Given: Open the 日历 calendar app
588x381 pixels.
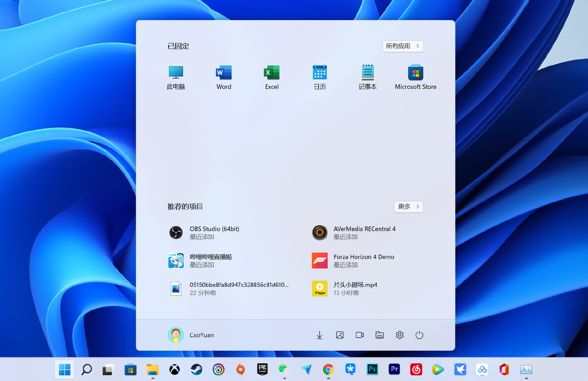Looking at the screenshot, I should [x=320, y=77].
